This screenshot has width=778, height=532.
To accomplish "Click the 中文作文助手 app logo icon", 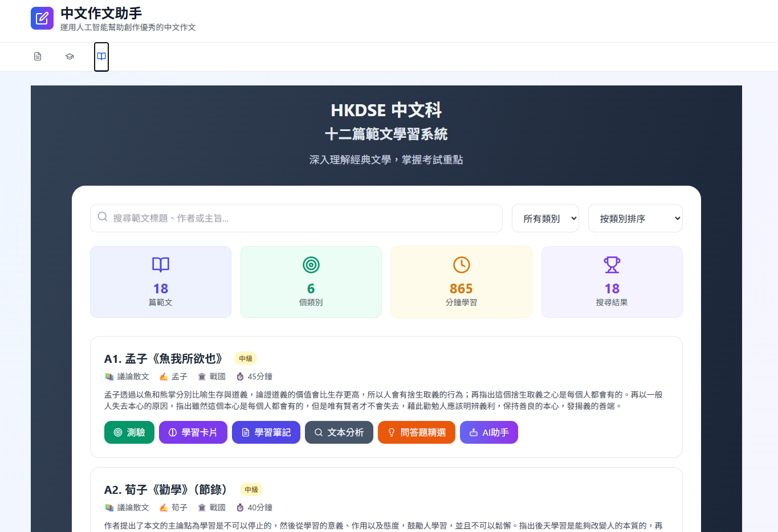I will [42, 18].
